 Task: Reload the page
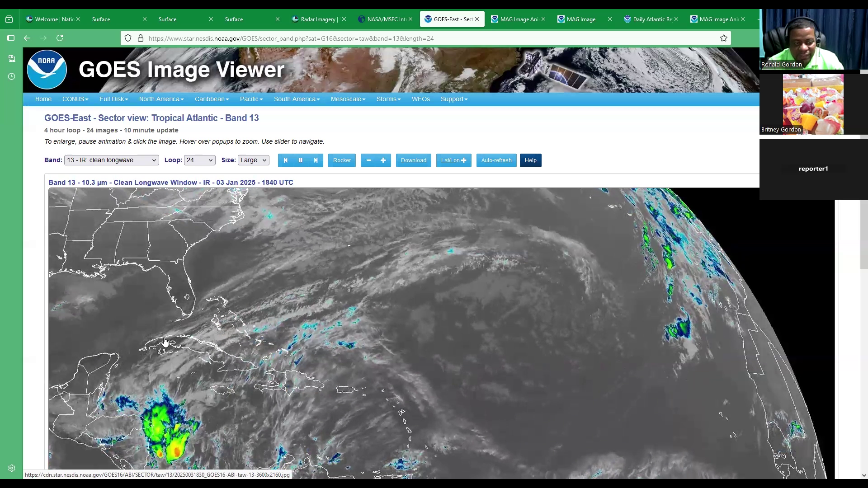point(60,38)
